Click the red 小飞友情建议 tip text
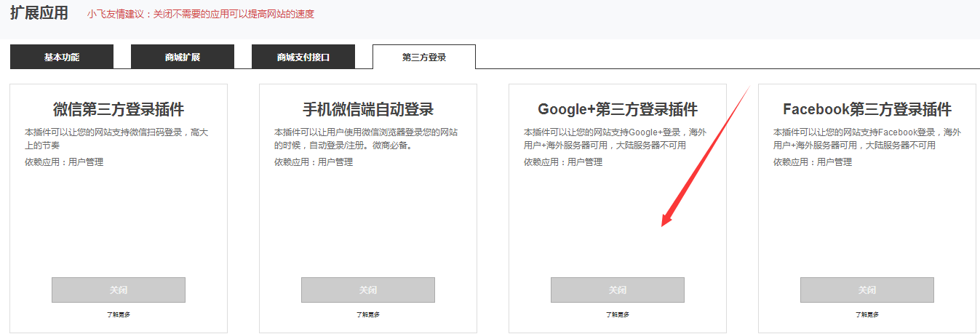 (x=201, y=14)
